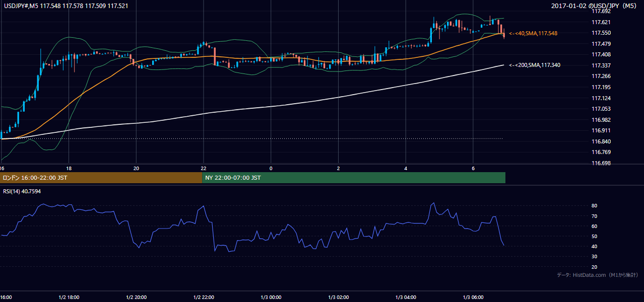Click the bottom time label 1/2 22:00
This screenshot has height=302, width=644.
(204, 297)
